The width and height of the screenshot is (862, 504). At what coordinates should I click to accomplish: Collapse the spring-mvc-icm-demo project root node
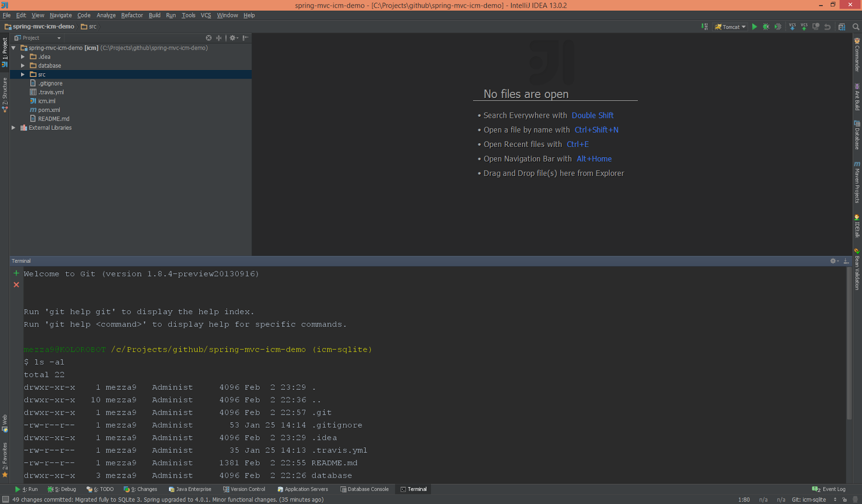point(13,47)
